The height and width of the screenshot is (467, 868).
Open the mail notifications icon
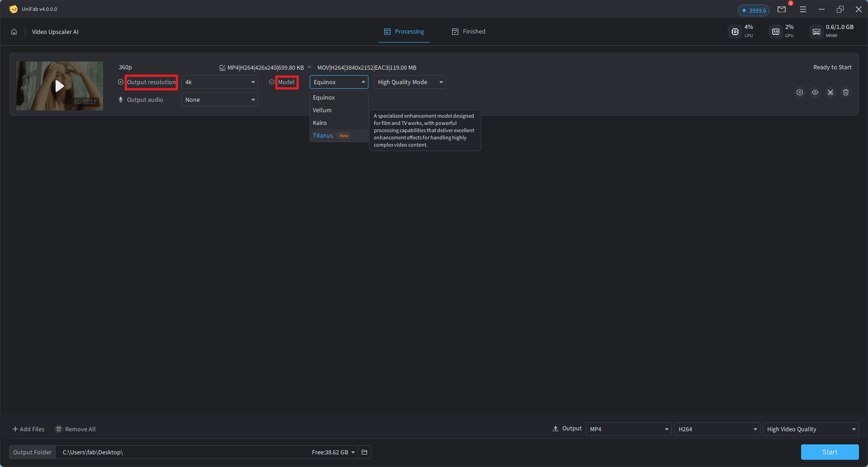782,9
